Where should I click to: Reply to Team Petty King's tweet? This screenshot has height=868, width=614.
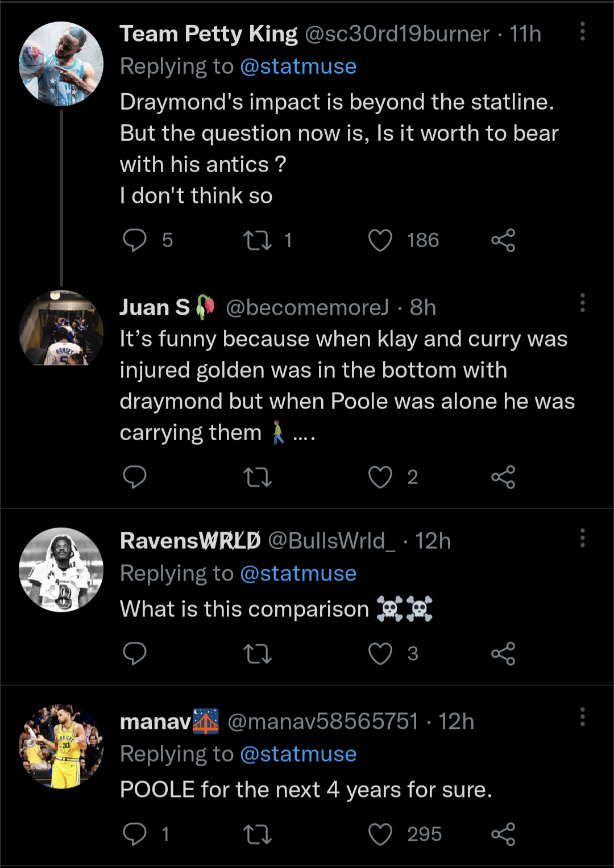135,240
